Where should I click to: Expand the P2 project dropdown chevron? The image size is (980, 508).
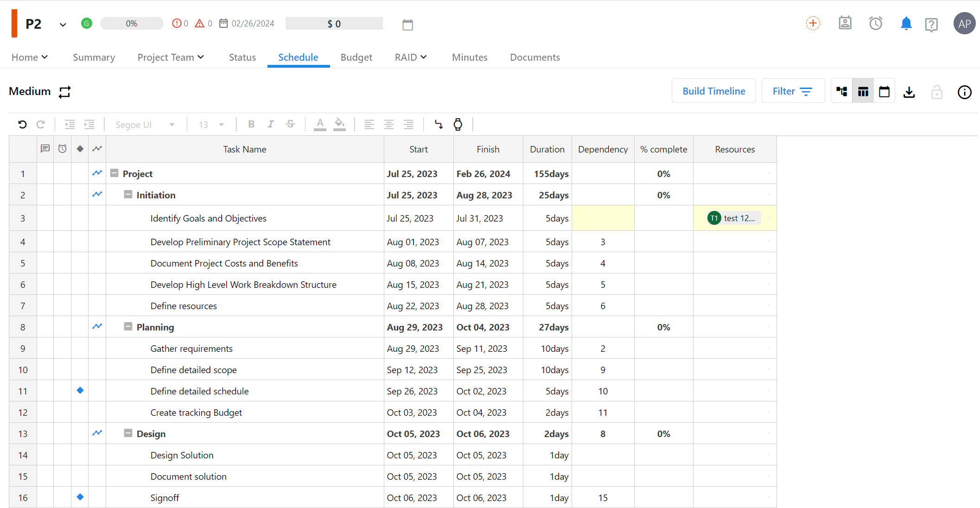tap(63, 25)
